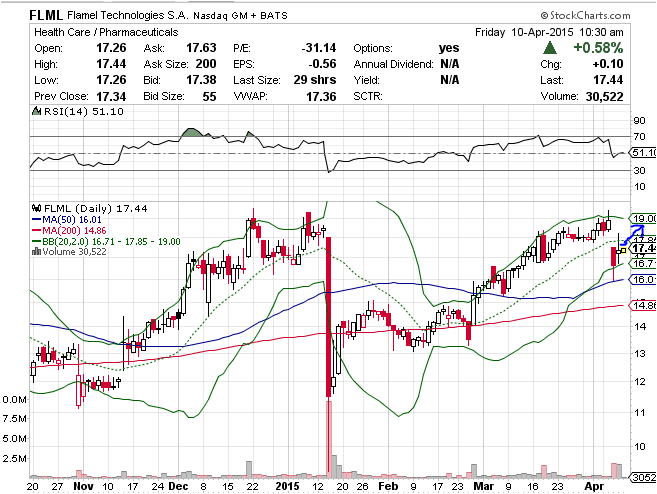The height and width of the screenshot is (494, 657).
Task: Click the 19.00 upper band price tag
Action: pos(644,218)
